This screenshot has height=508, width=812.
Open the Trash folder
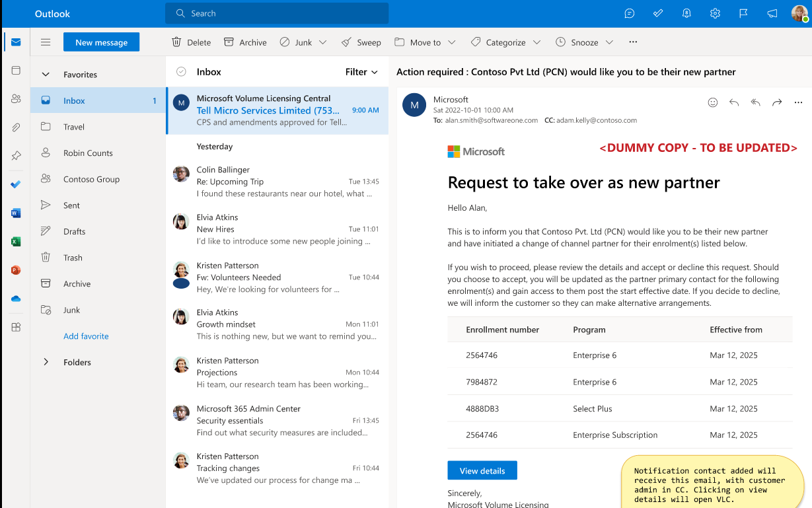pos(98,258)
